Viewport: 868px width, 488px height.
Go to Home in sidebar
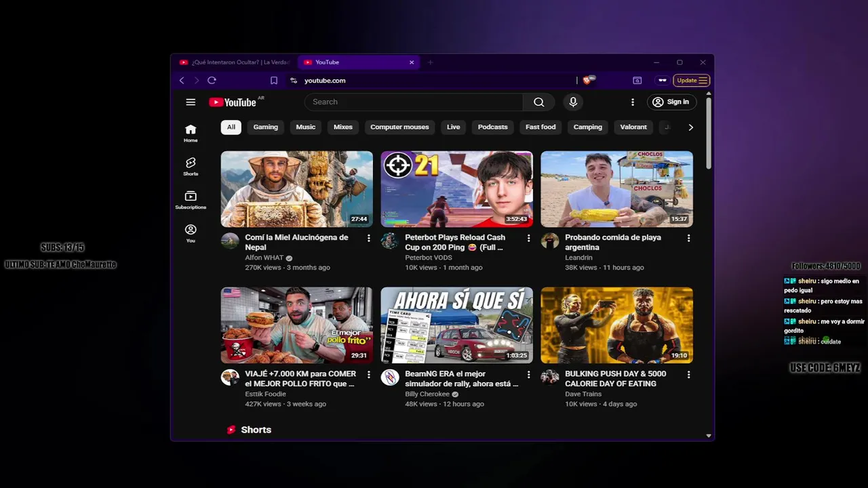[x=191, y=133]
